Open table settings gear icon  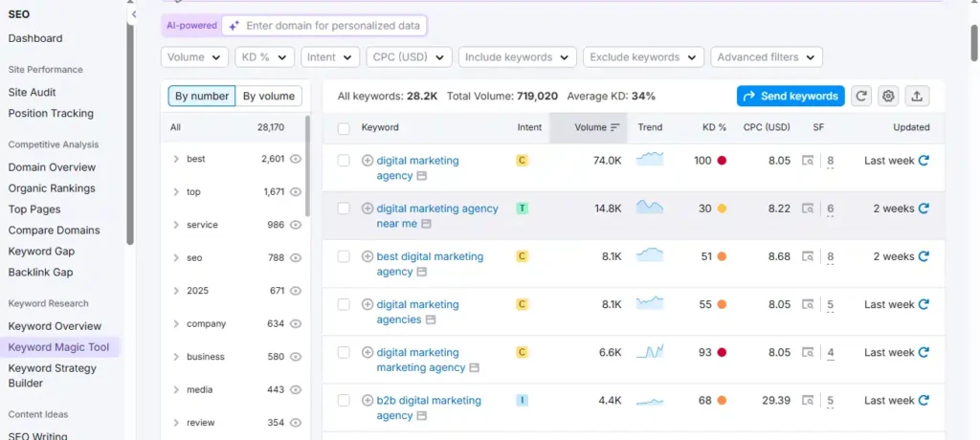[x=889, y=96]
